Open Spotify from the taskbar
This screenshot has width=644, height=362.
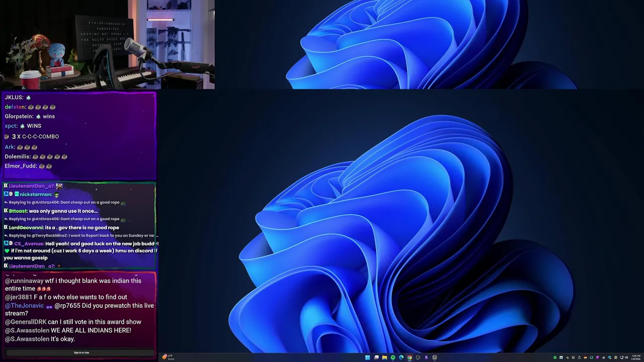coord(393,357)
